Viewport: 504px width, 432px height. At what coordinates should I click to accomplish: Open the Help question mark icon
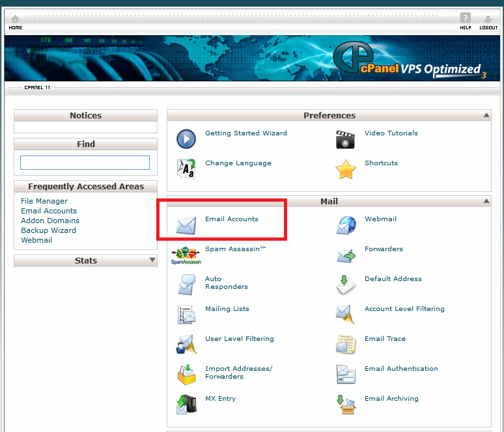pyautogui.click(x=465, y=20)
